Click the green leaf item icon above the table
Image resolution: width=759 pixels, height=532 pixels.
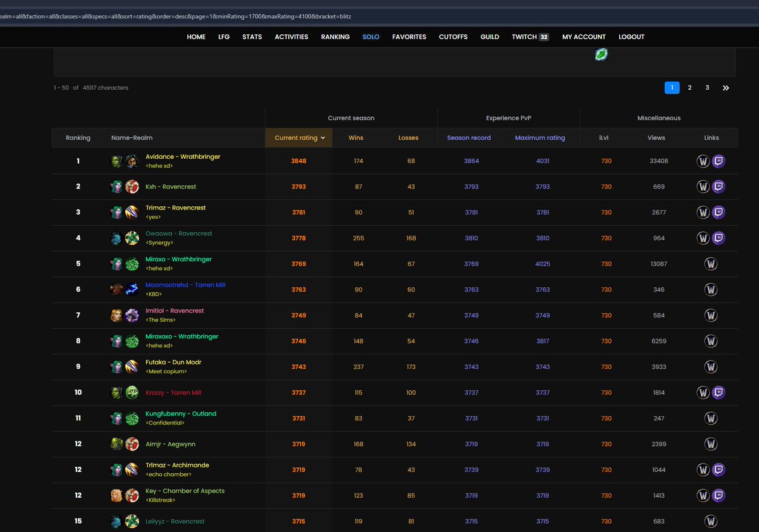(600, 54)
